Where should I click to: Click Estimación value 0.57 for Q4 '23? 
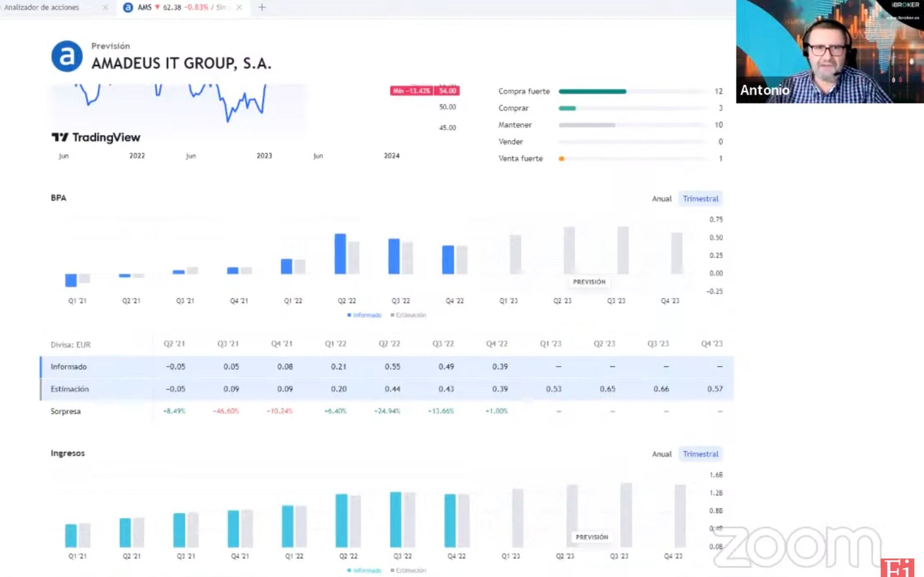tap(715, 389)
